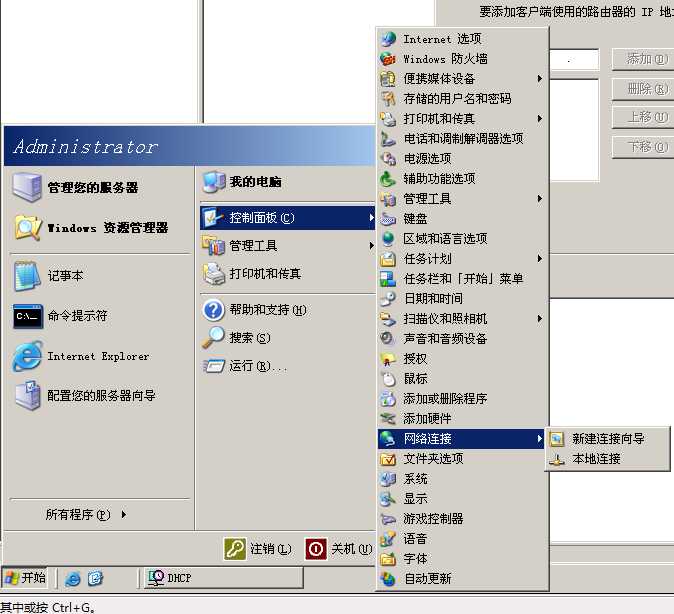This screenshot has width=674, height=614.
Task: Expand the 扫描仪和照相机 submenu arrow
Action: tap(539, 319)
